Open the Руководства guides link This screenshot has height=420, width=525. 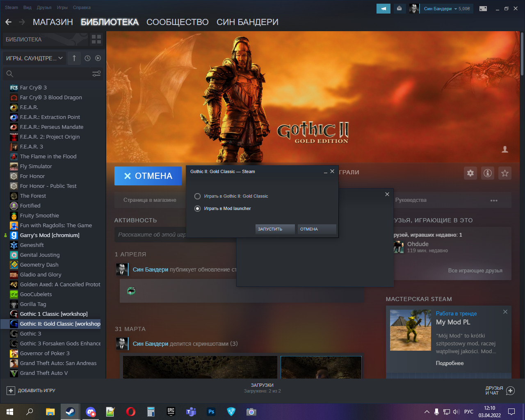[411, 200]
